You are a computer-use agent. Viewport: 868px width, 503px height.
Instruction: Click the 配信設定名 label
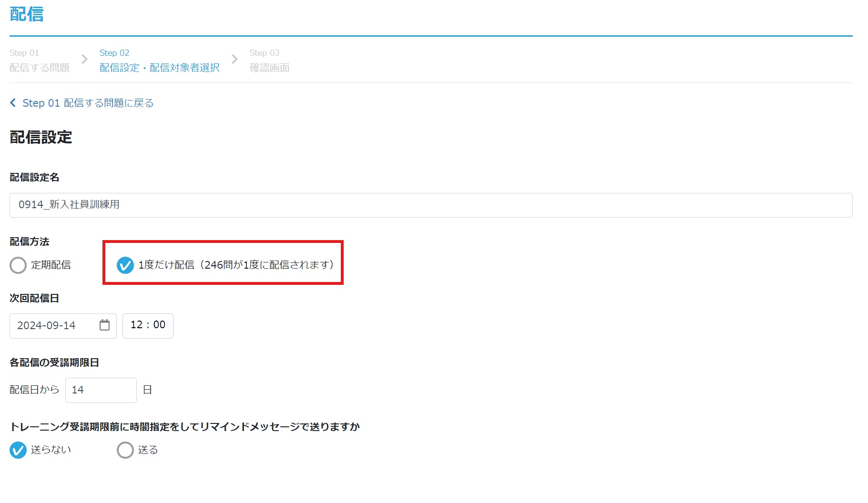click(34, 177)
